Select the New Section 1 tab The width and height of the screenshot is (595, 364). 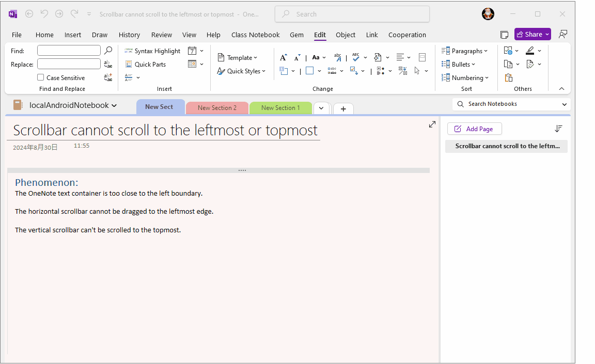[280, 108]
